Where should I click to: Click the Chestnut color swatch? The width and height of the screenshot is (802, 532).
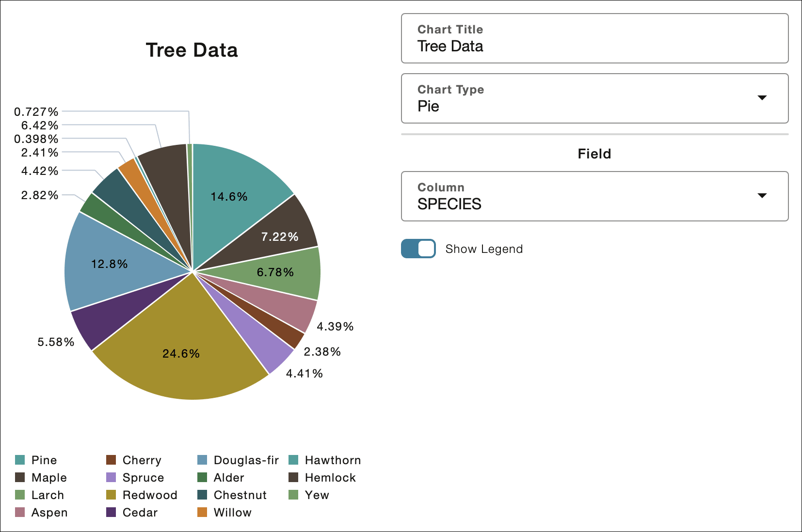(202, 495)
